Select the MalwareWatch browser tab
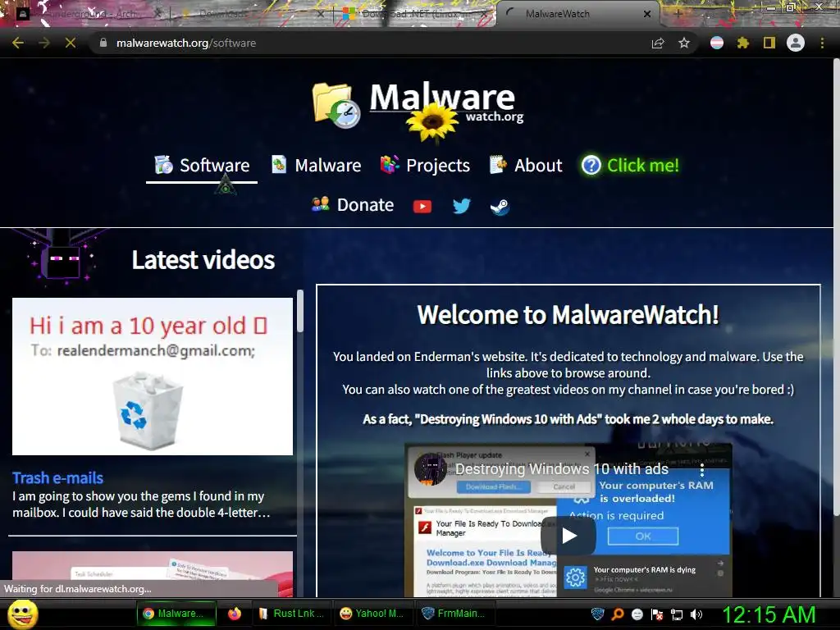Viewport: 840px width, 630px height. (576, 14)
